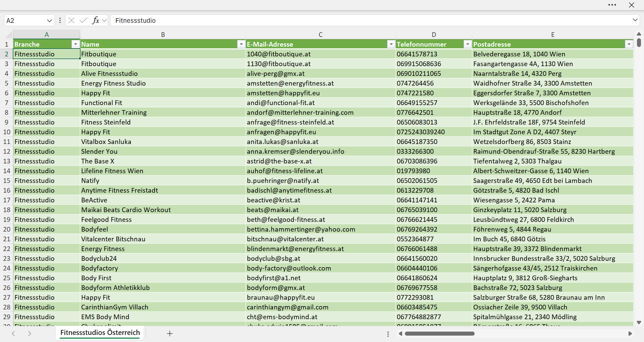Viewport: 644px width, 342px height.
Task: Click the vertical scrollbar thumb
Action: [639, 43]
